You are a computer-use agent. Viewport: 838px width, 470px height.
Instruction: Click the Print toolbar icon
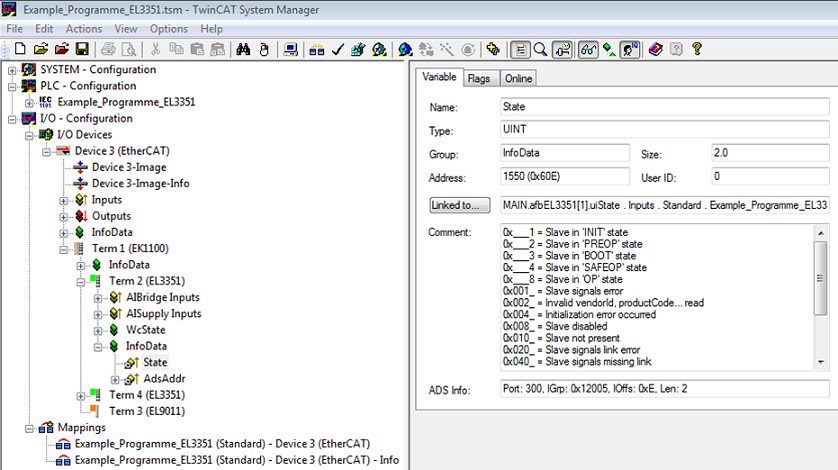coord(108,49)
